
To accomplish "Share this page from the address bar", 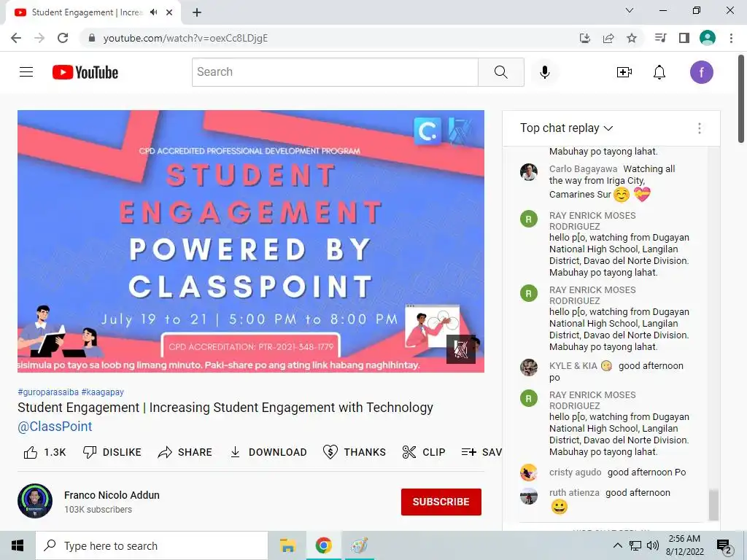I will click(x=608, y=38).
